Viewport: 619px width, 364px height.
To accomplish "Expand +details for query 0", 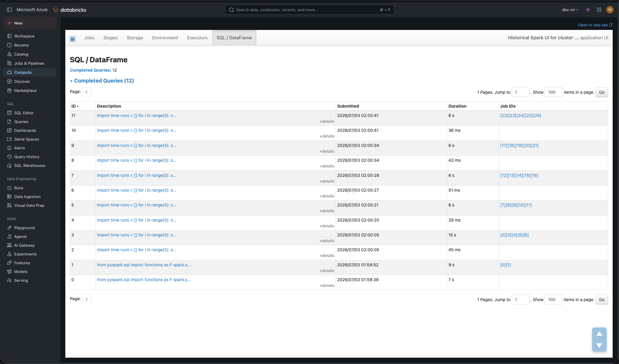I will point(327,285).
